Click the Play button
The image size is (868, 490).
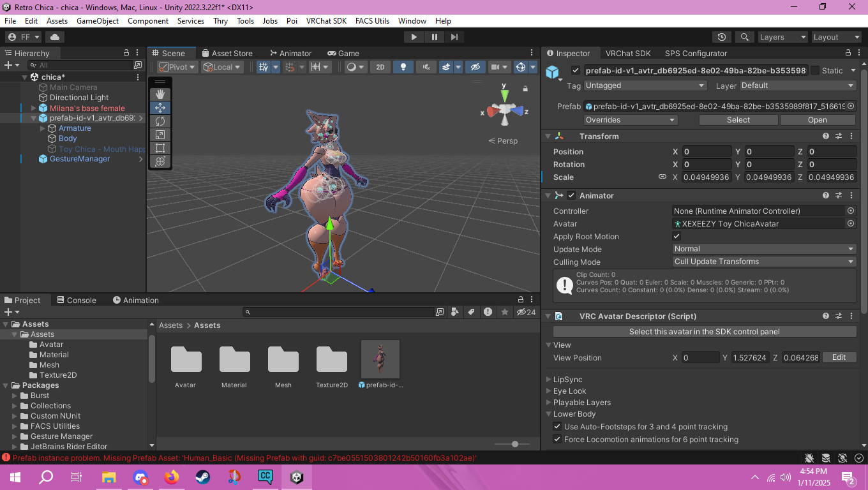point(414,37)
